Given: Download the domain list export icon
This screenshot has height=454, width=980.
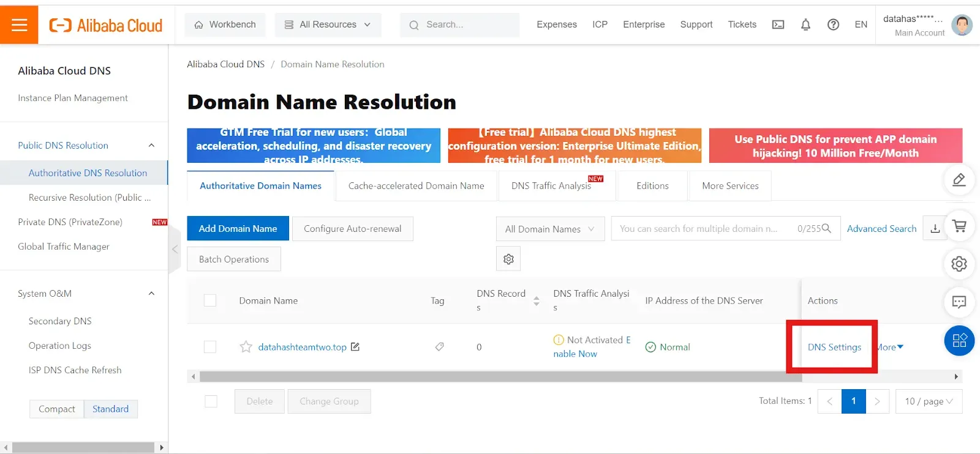Looking at the screenshot, I should click(x=935, y=229).
